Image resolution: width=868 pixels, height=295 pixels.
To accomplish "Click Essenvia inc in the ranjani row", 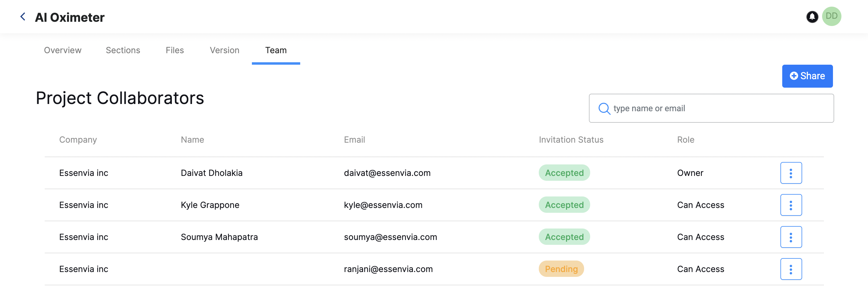I will point(84,269).
